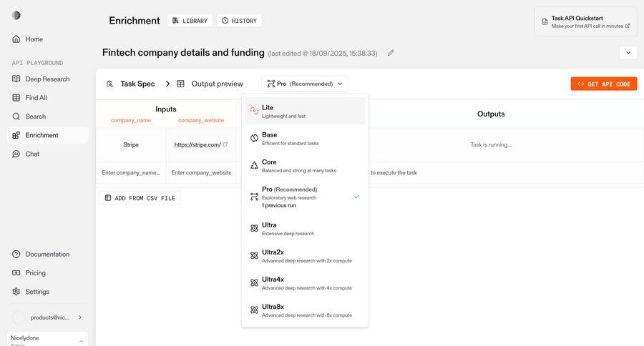
Task: Click the Find All table icon
Action: coord(16,98)
